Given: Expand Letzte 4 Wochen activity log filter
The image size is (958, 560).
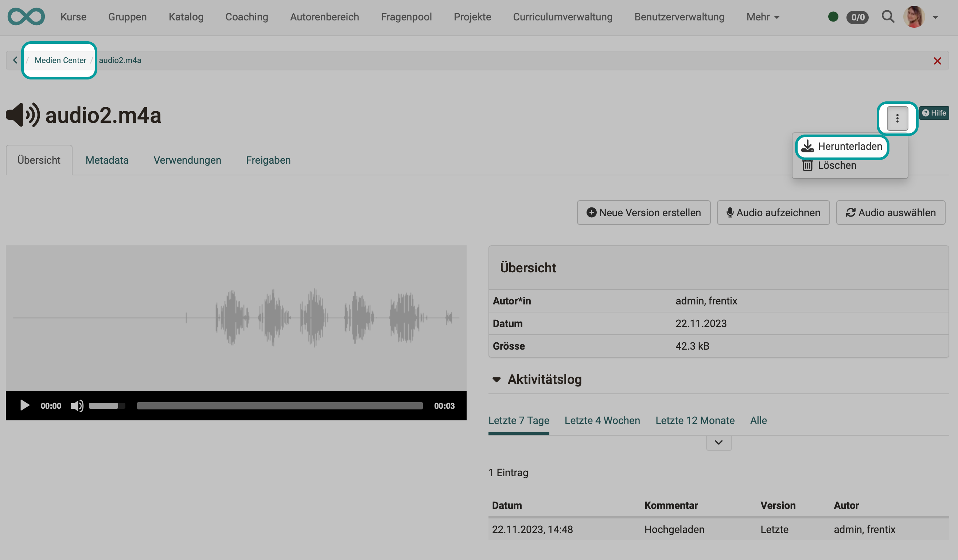Looking at the screenshot, I should click(x=601, y=420).
